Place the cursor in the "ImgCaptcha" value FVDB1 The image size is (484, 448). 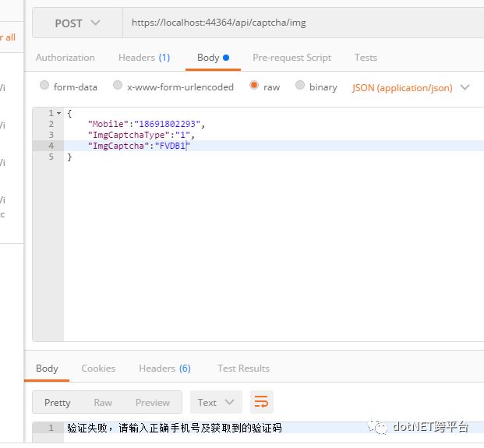(172, 146)
